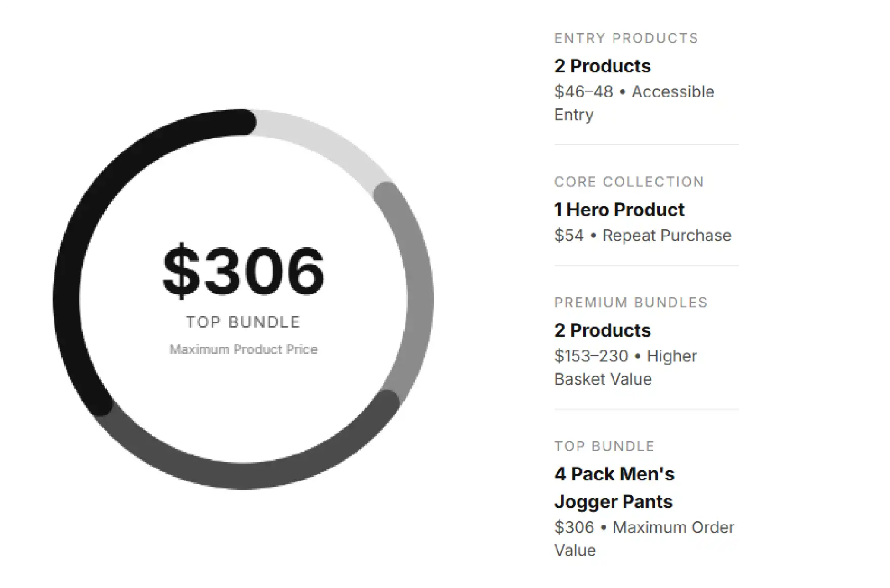Open the ENTRY PRODUCTS heading
The width and height of the screenshot is (890, 588).
coord(626,38)
